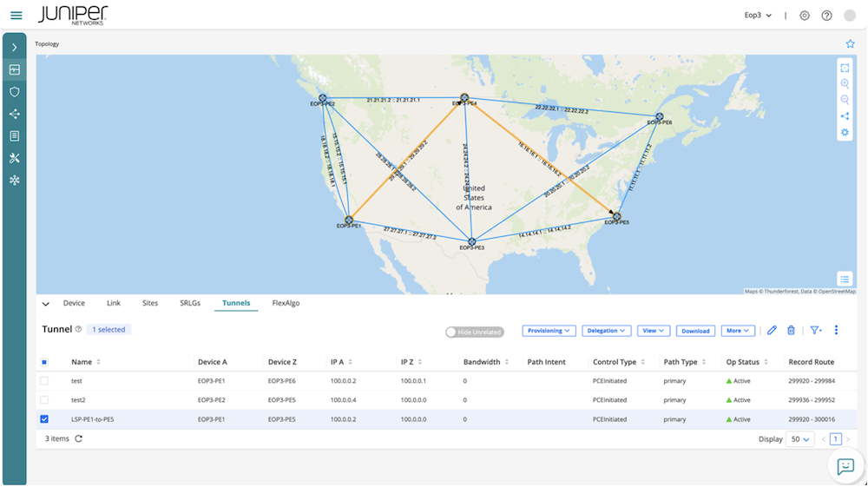Switch to the SRLGs tab

pyautogui.click(x=190, y=303)
